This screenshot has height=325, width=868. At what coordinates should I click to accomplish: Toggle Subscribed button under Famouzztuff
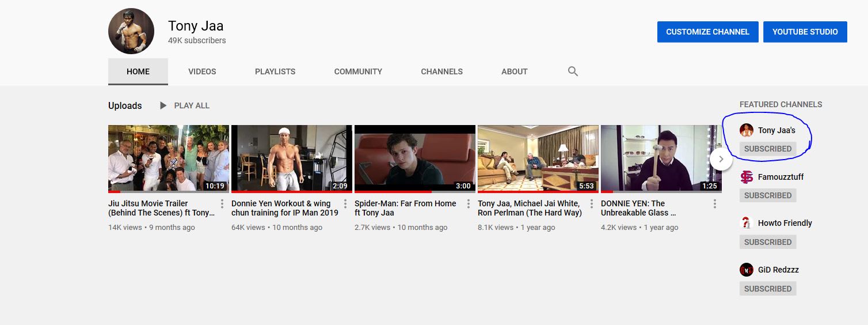(x=768, y=195)
